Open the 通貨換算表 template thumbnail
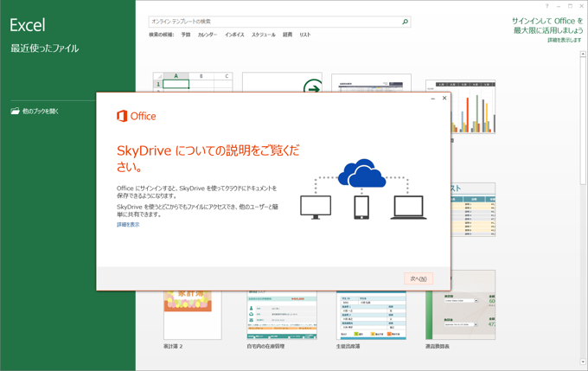Image resolution: width=588 pixels, height=371 pixels. tap(461, 304)
